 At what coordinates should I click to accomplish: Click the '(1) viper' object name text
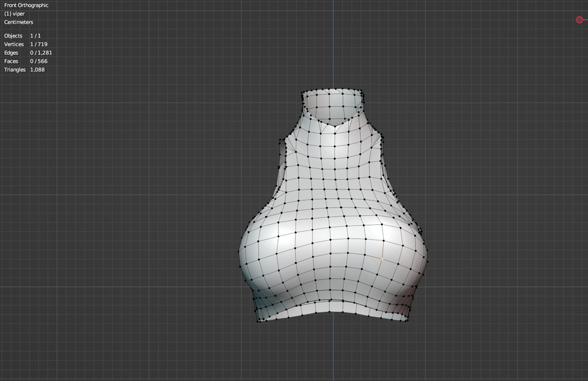(14, 14)
